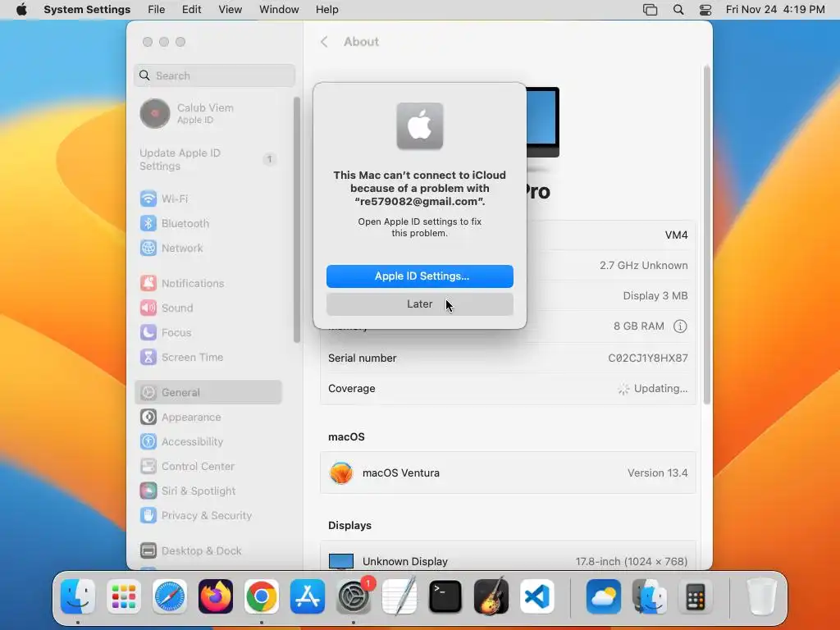This screenshot has width=840, height=630.
Task: Open Calculator from the Dock
Action: pos(696,597)
